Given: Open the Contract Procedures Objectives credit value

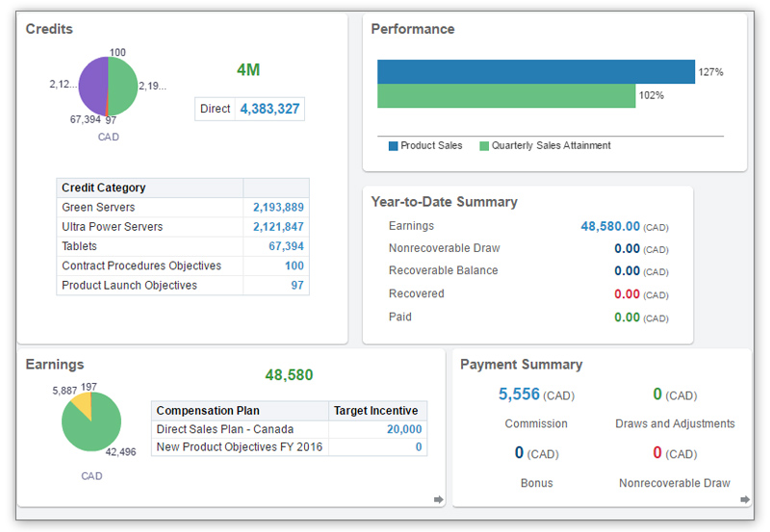Looking at the screenshot, I should [294, 266].
